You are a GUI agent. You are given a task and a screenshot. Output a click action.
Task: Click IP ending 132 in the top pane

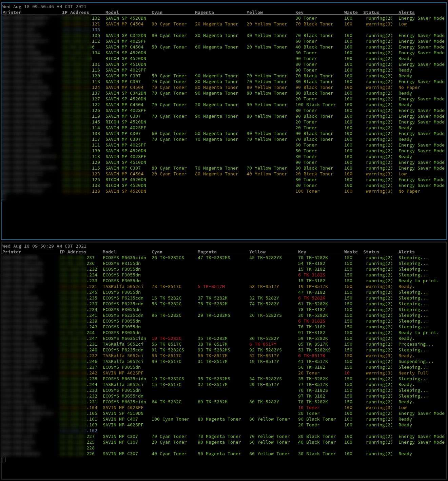coord(96,18)
